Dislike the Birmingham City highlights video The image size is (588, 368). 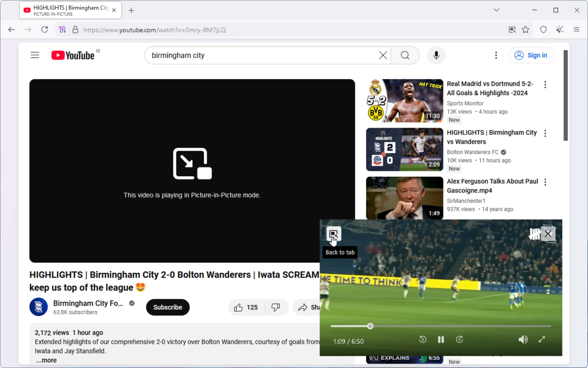tap(276, 307)
